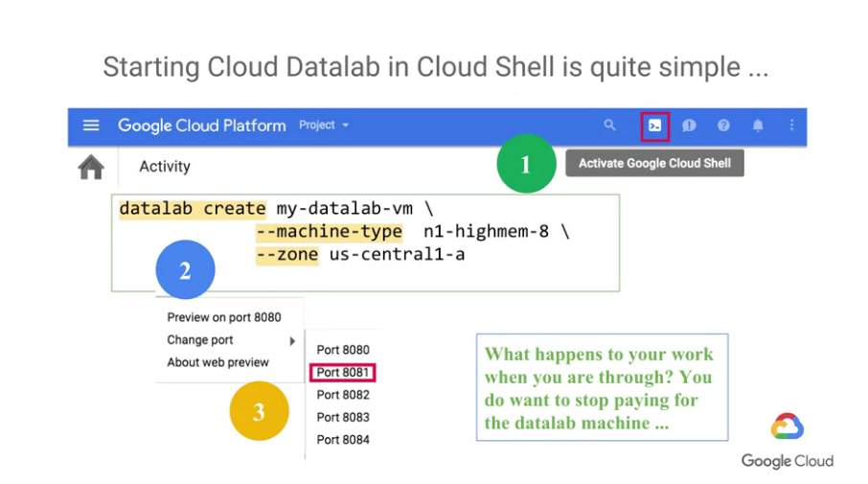Open the hamburger navigation menu
Image resolution: width=868 pixels, height=484 pixels.
(x=91, y=126)
